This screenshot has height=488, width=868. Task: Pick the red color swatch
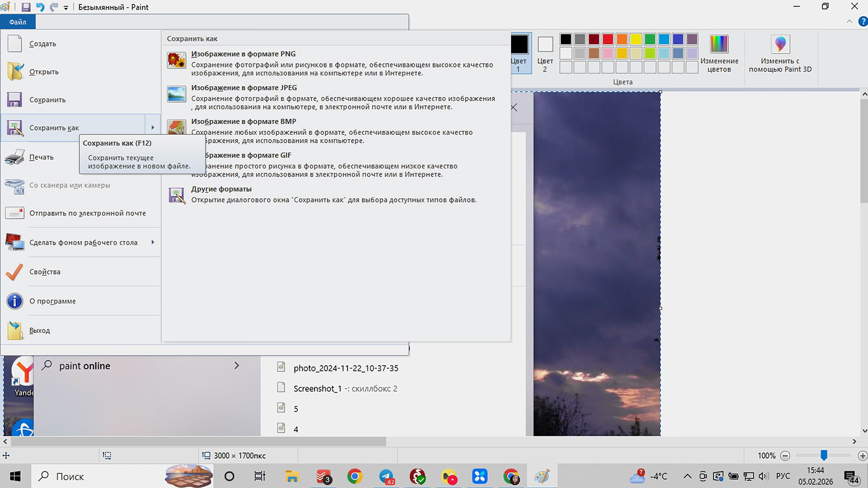click(x=608, y=39)
